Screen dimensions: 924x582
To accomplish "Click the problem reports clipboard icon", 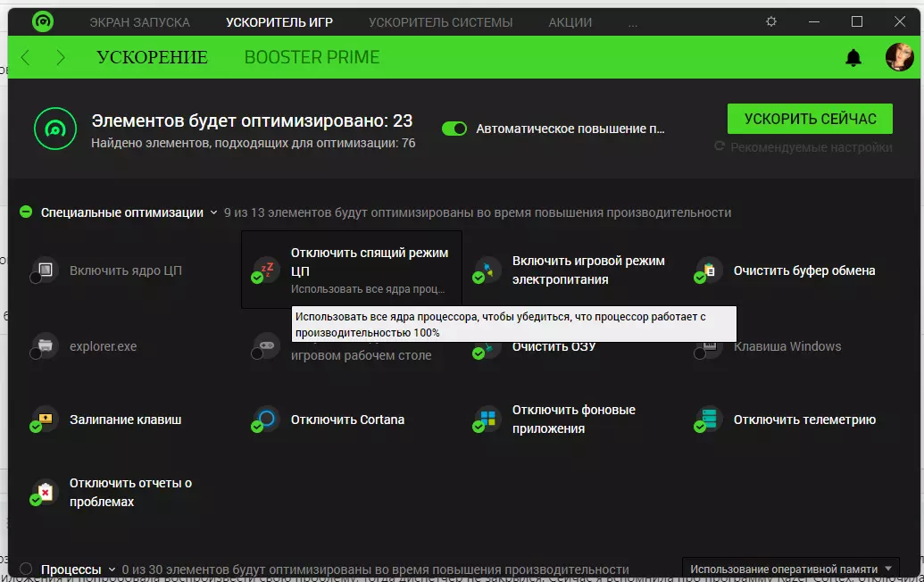I will (46, 491).
